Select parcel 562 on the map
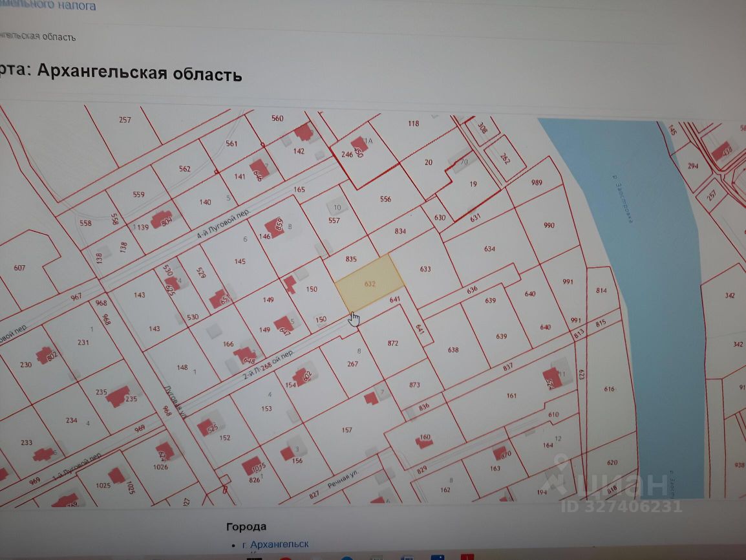Image resolution: width=746 pixels, height=560 pixels. (x=185, y=169)
